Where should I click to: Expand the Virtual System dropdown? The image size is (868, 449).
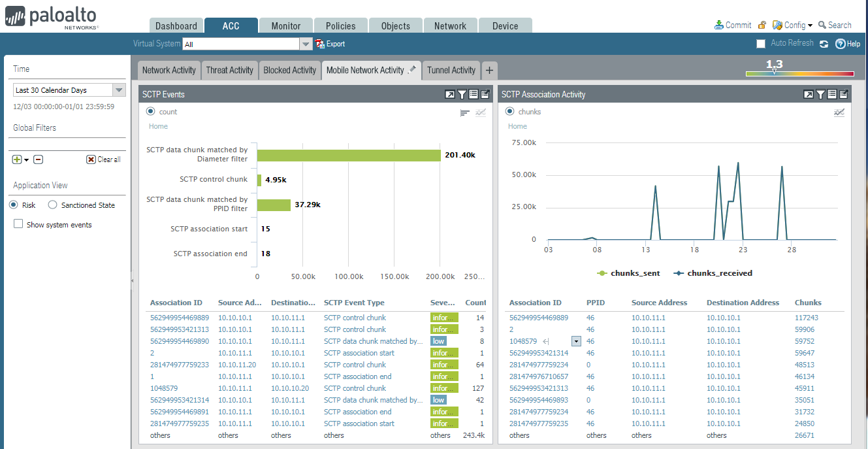coord(306,44)
